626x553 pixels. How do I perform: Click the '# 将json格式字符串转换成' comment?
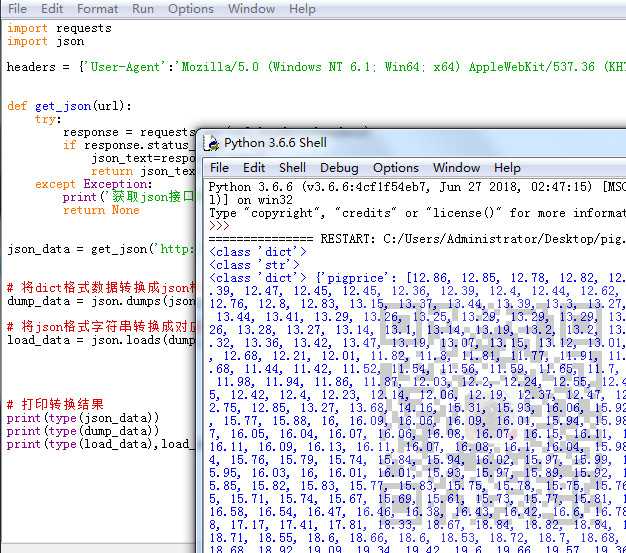tap(101, 327)
